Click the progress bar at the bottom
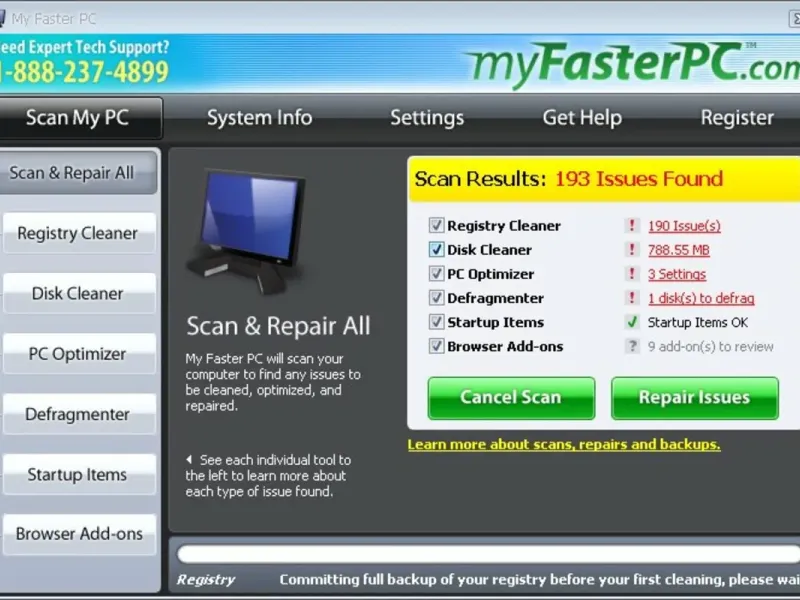Viewport: 800px width, 600px height. [488, 554]
